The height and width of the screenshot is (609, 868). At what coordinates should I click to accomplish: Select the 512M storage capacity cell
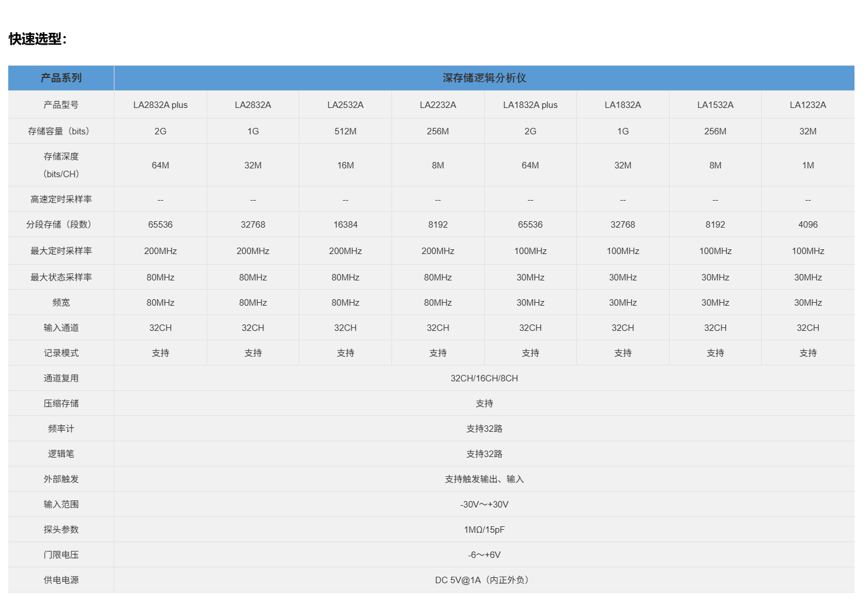point(345,131)
